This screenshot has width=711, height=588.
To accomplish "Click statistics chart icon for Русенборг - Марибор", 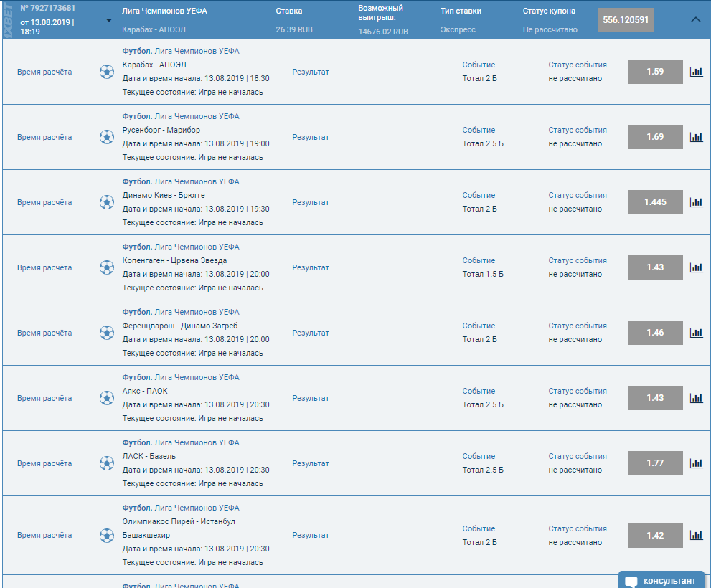I will pos(696,137).
